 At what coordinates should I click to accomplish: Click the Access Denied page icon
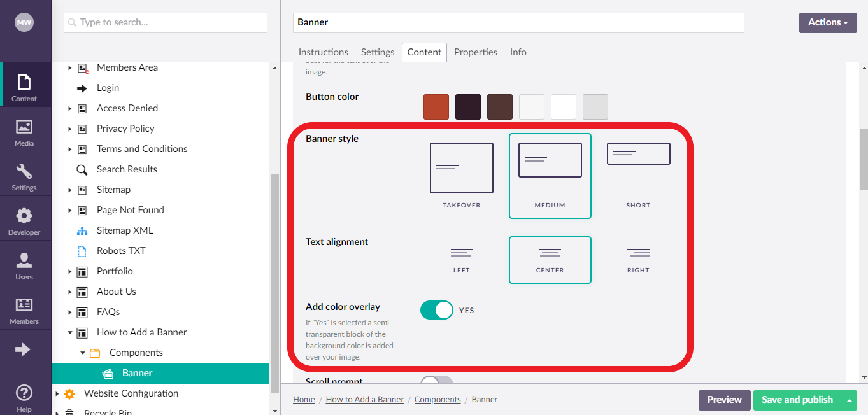(x=82, y=108)
